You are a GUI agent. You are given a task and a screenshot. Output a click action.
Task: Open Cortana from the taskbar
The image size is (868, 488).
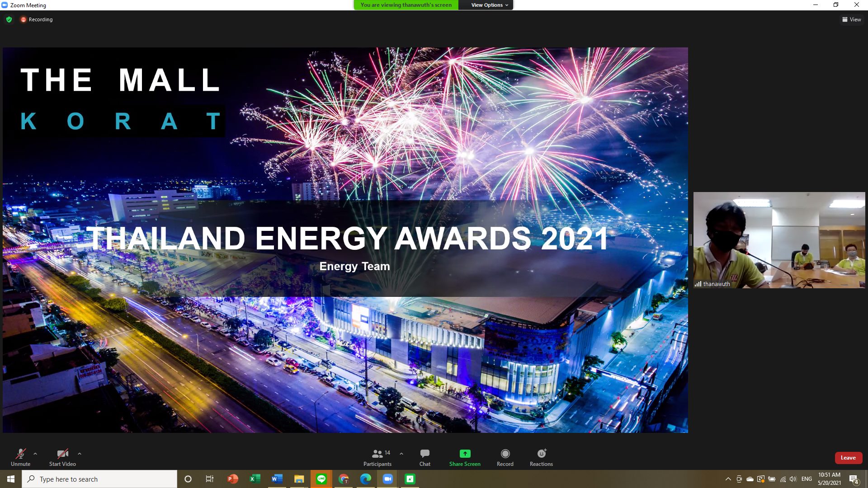(x=188, y=479)
